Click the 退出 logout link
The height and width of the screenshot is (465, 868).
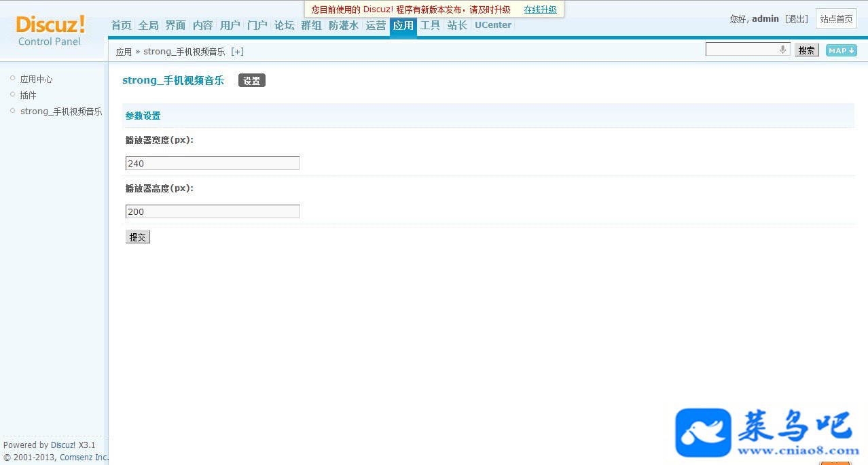click(797, 19)
